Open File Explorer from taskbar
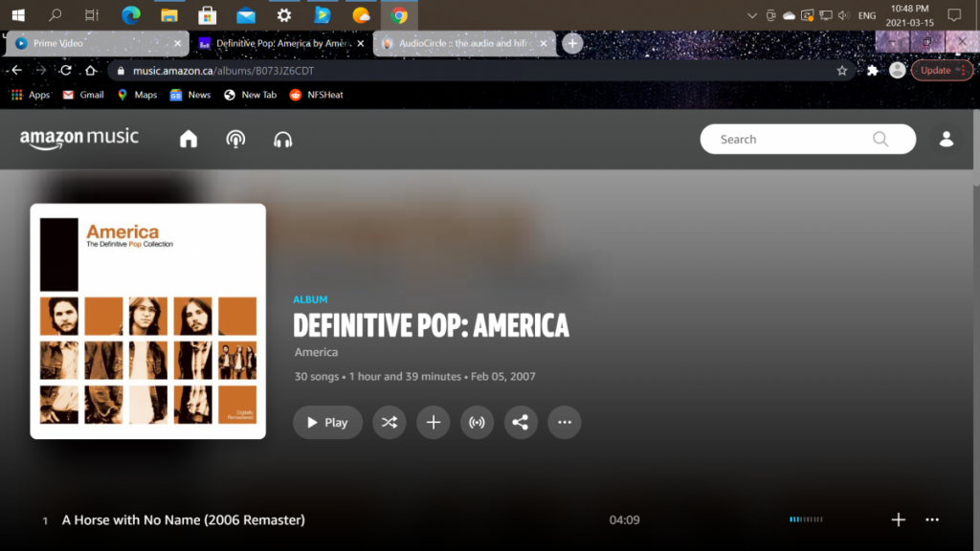 pyautogui.click(x=169, y=15)
